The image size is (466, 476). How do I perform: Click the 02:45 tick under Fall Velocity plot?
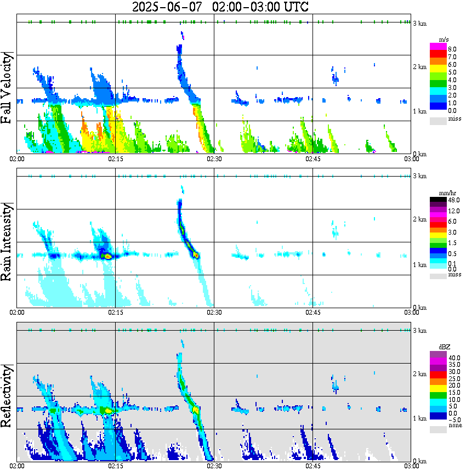(x=313, y=159)
